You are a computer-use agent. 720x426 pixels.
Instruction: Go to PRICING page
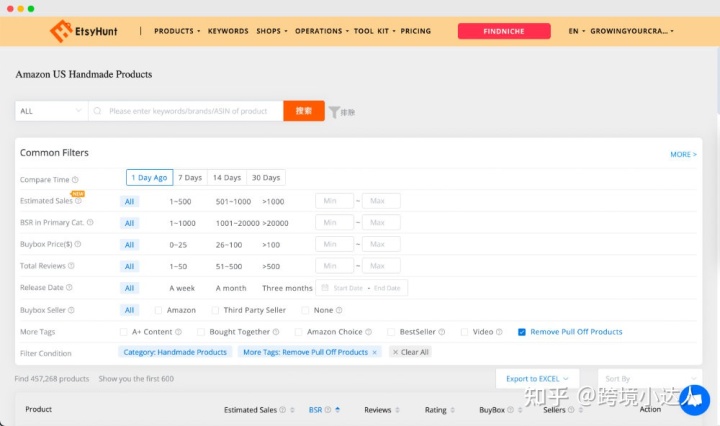[x=416, y=31]
